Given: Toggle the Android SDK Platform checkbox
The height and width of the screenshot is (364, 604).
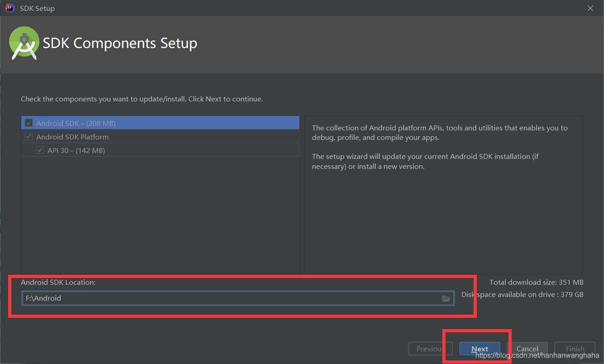Looking at the screenshot, I should point(29,136).
